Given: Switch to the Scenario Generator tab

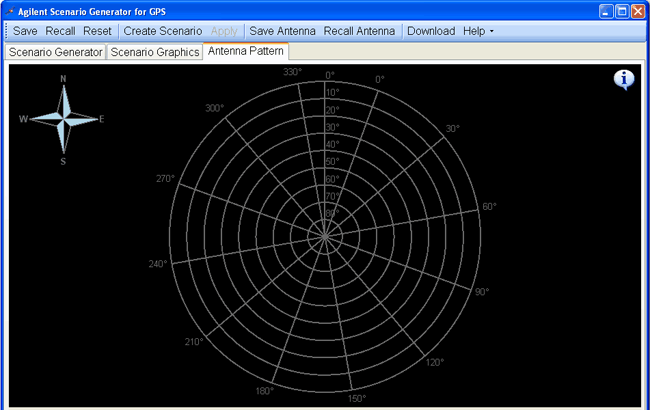Looking at the screenshot, I should click(56, 52).
